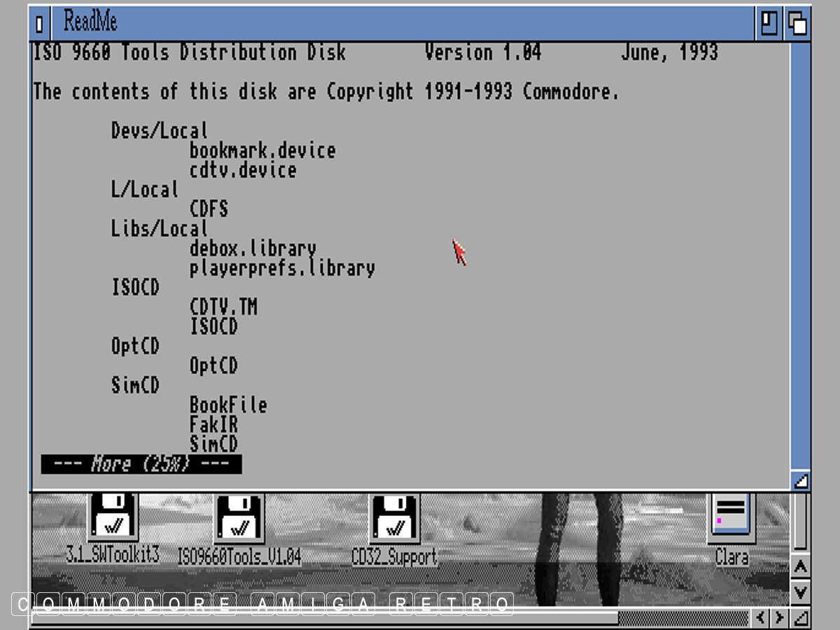The width and height of the screenshot is (840, 630).
Task: Close the ReadMe window
Action: pos(39,24)
